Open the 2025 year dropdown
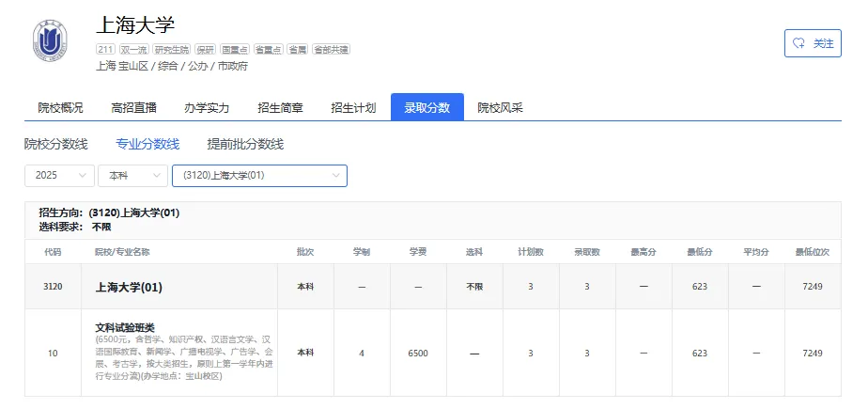Image resolution: width=868 pixels, height=409 pixels. 59,175
